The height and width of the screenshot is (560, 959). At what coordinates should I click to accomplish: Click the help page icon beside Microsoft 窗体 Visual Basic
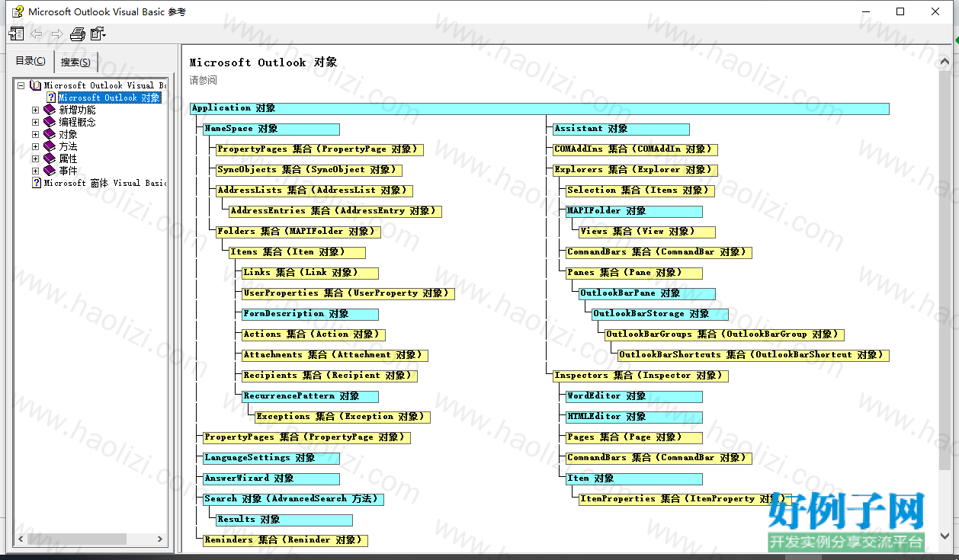(36, 183)
